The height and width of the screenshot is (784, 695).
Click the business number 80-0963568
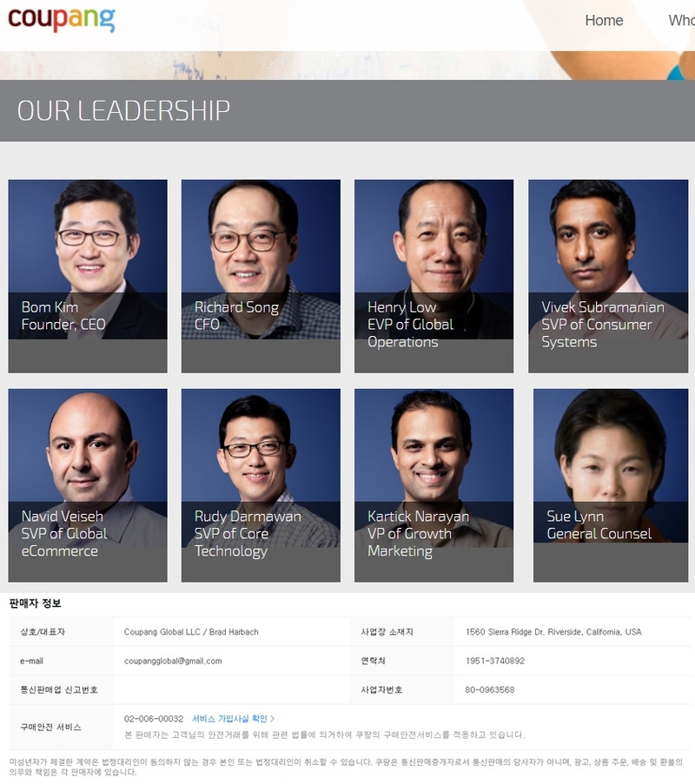pyautogui.click(x=489, y=690)
